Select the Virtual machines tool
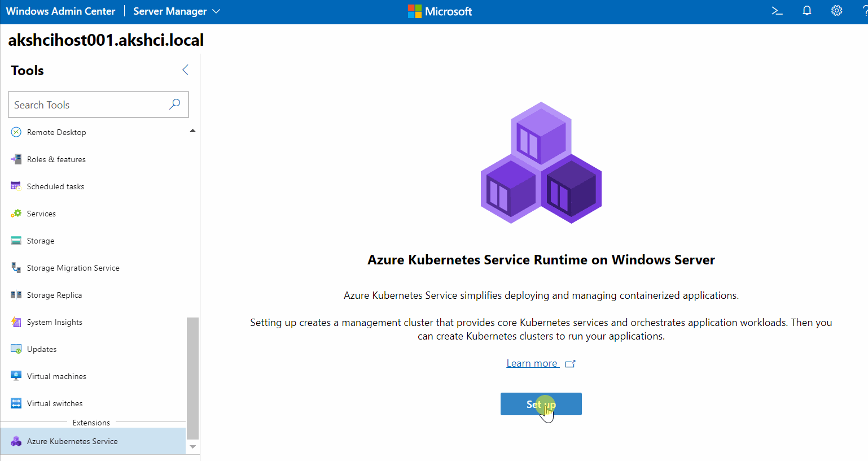Screen dimensions: 868x461 (x=56, y=376)
